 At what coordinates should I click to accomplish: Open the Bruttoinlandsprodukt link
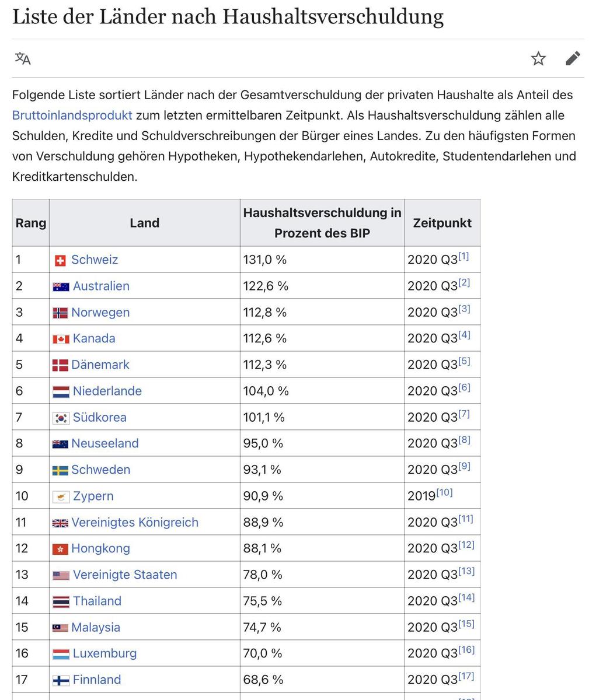click(72, 115)
